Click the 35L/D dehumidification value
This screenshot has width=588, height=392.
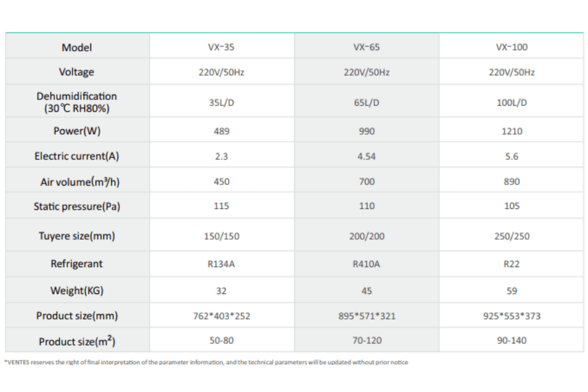[x=221, y=103]
